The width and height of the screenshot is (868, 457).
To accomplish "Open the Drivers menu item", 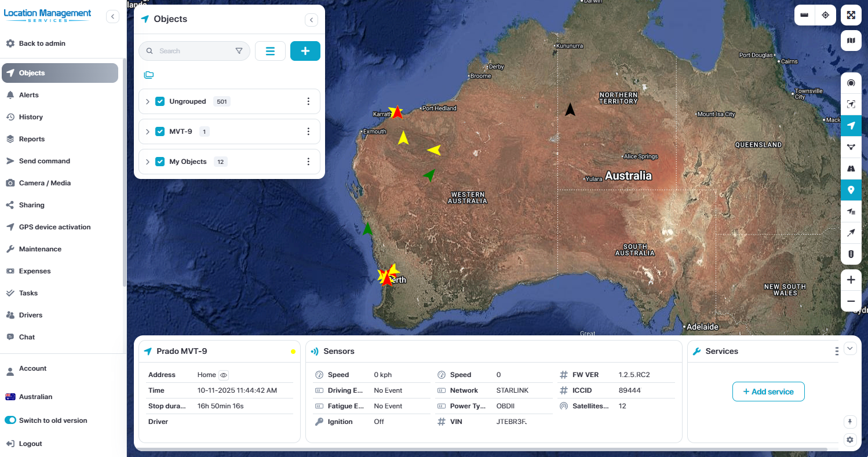I will [x=60, y=315].
